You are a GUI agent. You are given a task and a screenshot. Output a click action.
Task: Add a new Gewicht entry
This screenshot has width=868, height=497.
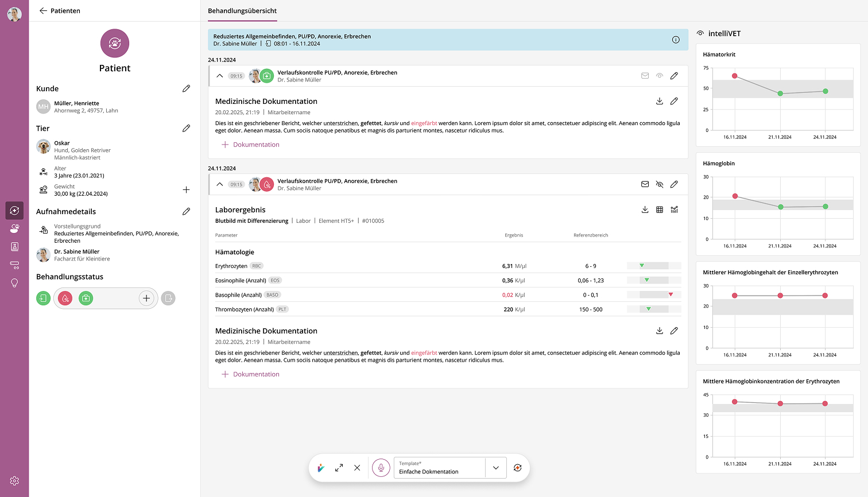[x=186, y=189]
